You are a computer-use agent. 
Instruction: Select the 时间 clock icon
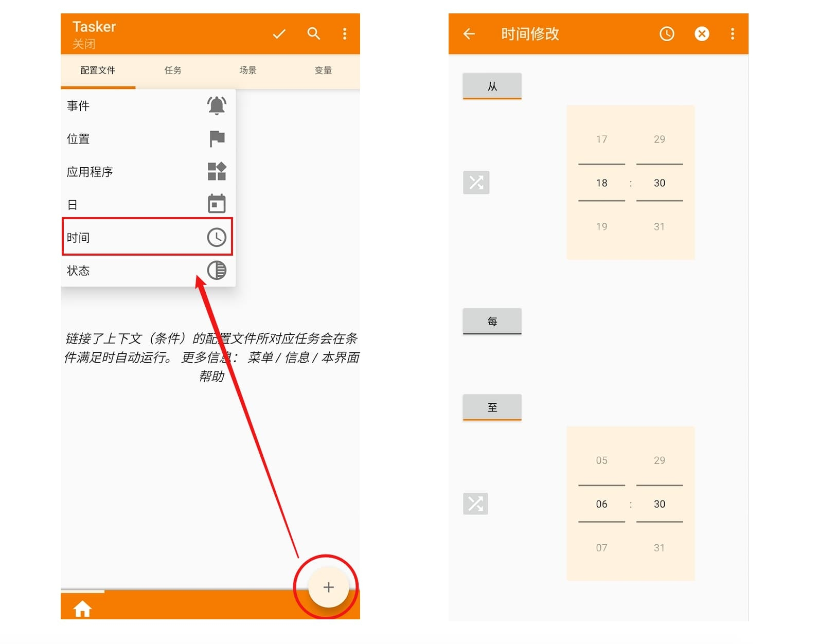217,237
